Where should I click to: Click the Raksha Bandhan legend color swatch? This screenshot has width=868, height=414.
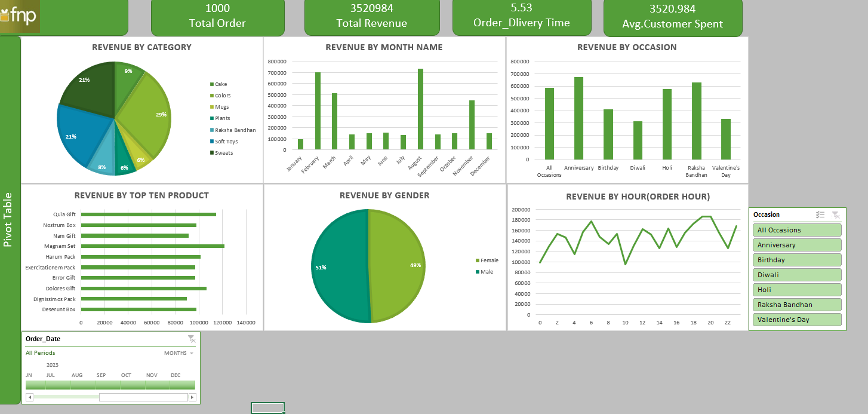pyautogui.click(x=211, y=130)
